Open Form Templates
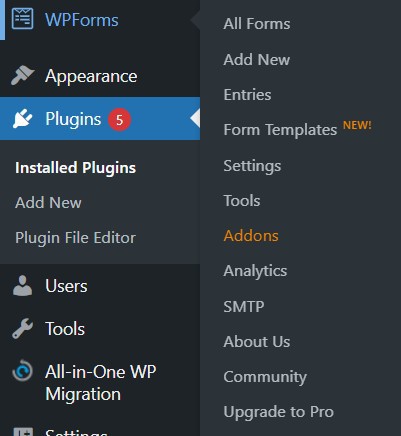The height and width of the screenshot is (436, 401). [280, 130]
